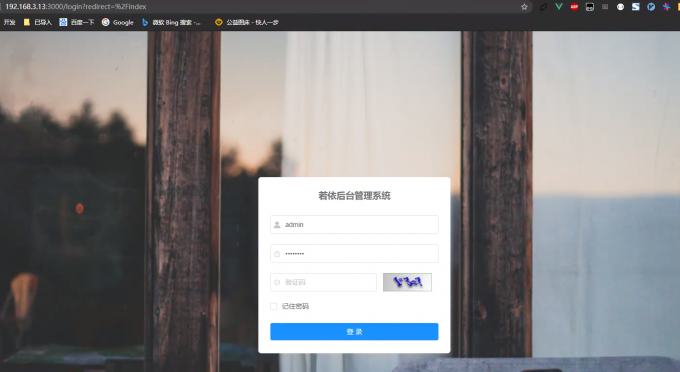
Task: Select the address bar URL
Action: tap(76, 7)
